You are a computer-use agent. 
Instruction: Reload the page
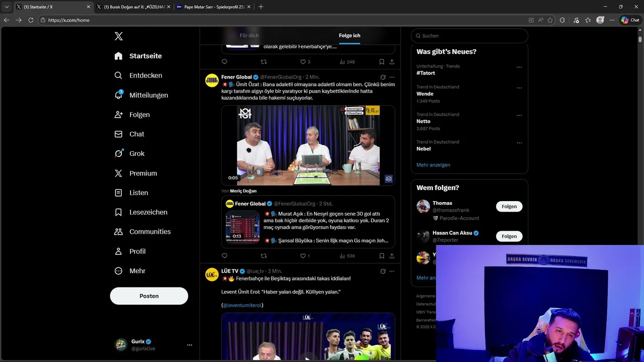tap(31, 20)
